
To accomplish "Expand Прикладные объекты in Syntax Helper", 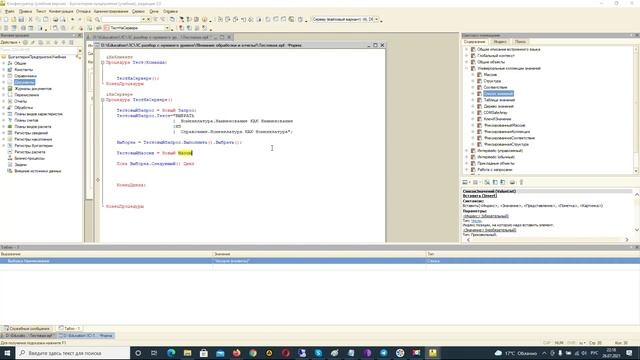I will pos(467,163).
